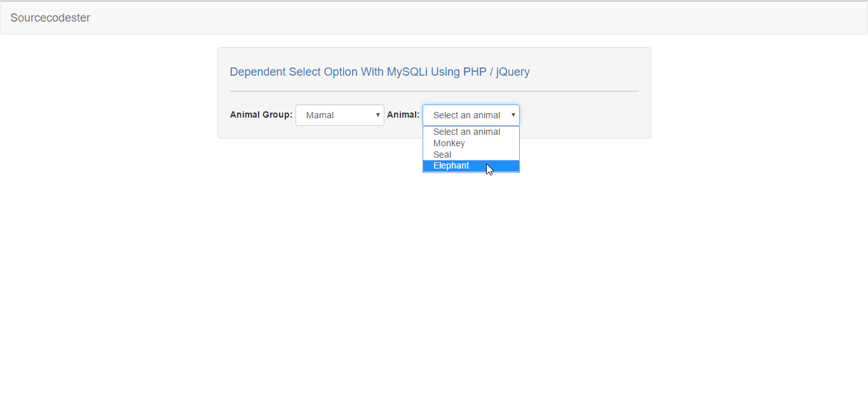Image resolution: width=868 pixels, height=407 pixels.
Task: Select Monkey from the animal list
Action: pos(471,144)
